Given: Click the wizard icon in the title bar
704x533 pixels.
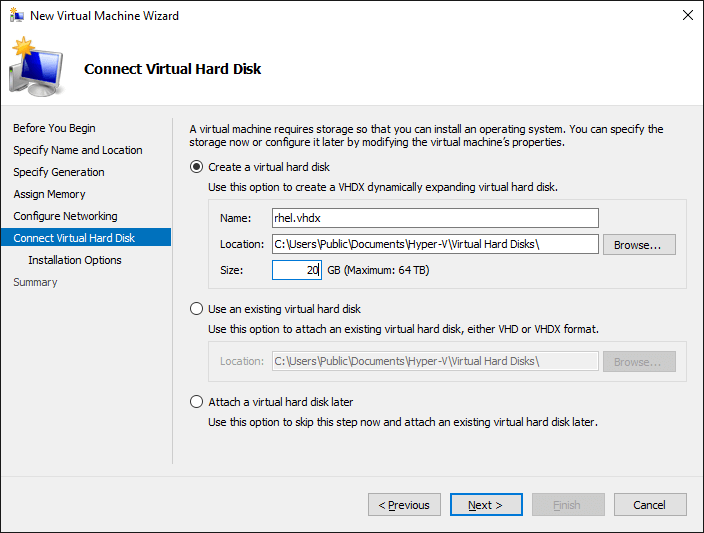Looking at the screenshot, I should [16, 15].
